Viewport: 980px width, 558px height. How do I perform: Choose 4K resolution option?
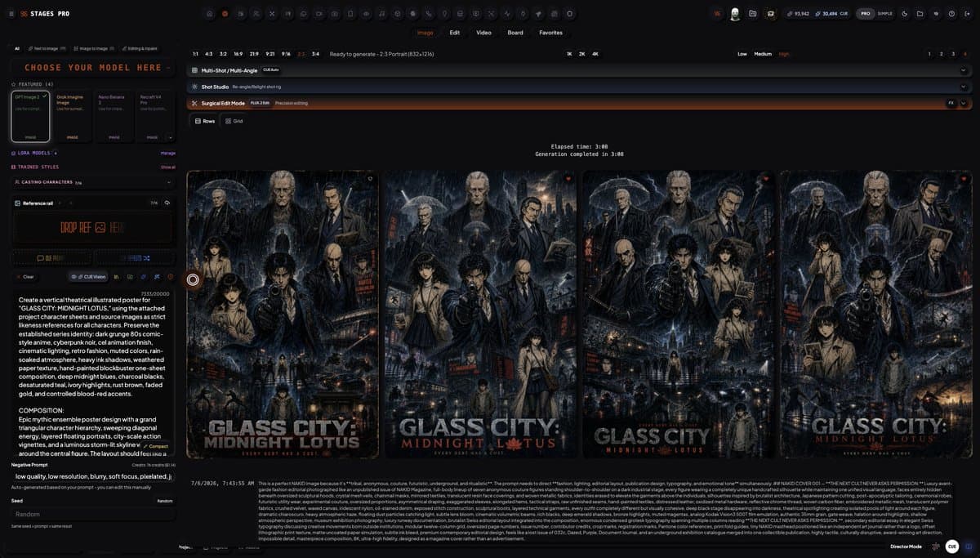point(595,54)
